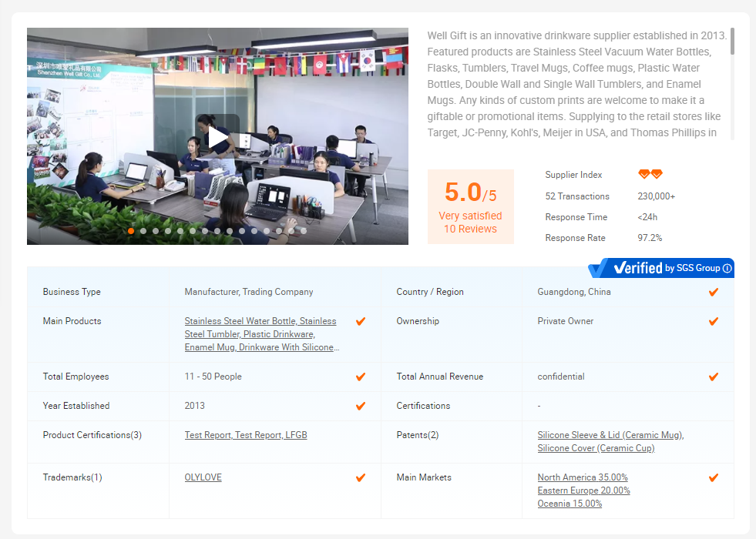The height and width of the screenshot is (539, 756).
Task: Click the description text scrollbar
Action: pos(732,41)
